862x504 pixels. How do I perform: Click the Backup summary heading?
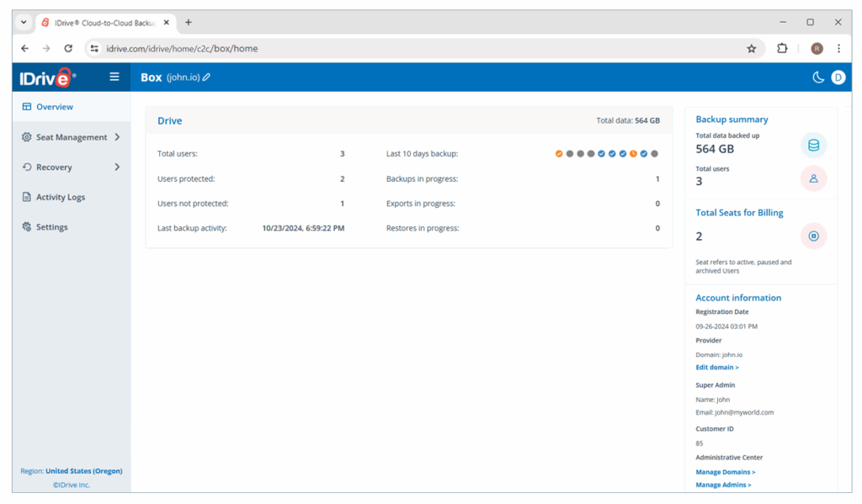coord(732,119)
